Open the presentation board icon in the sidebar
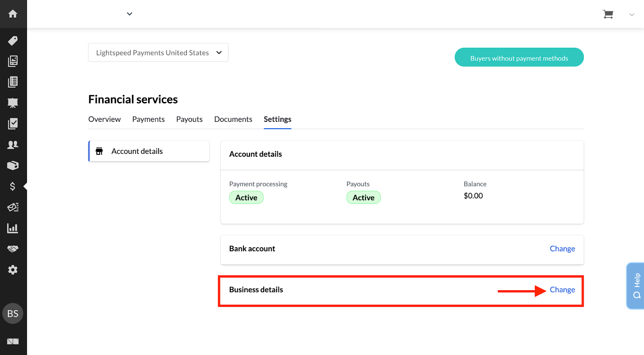 [x=13, y=103]
